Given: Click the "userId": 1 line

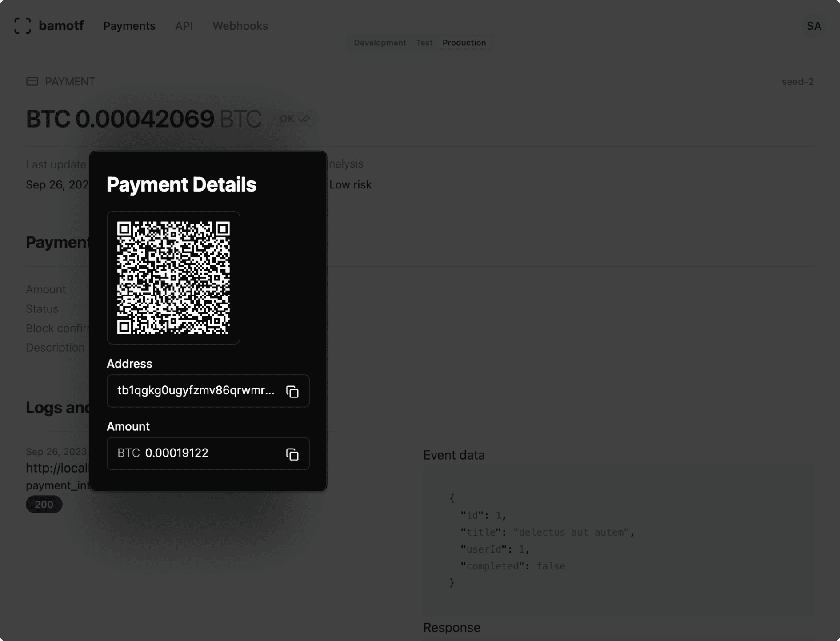Looking at the screenshot, I should point(495,549).
